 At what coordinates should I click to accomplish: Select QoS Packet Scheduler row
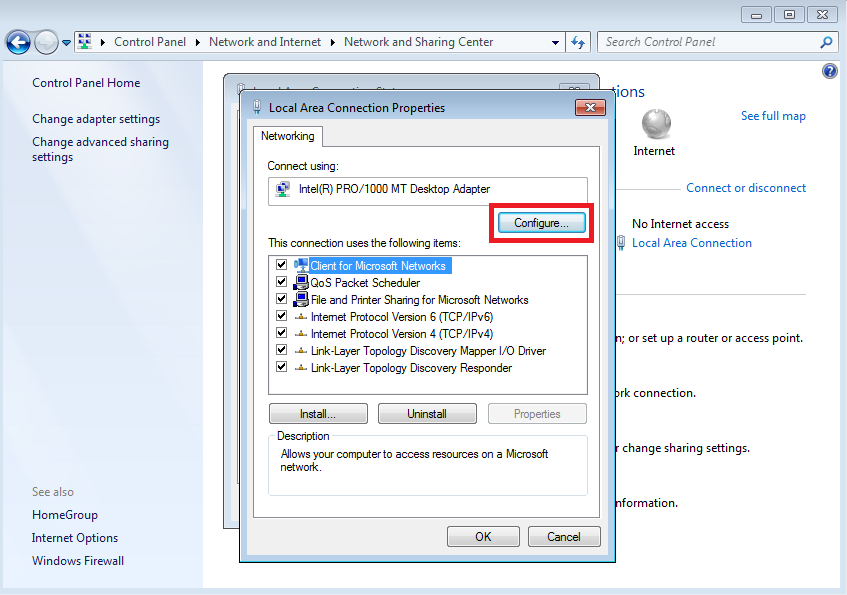coord(365,283)
